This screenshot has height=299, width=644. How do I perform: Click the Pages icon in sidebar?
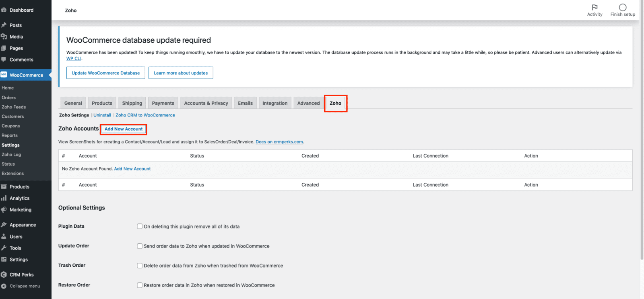4,48
